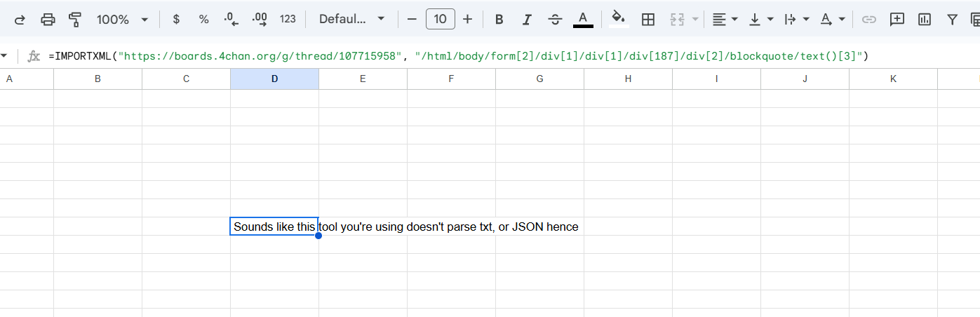Select column J header

tap(805, 79)
